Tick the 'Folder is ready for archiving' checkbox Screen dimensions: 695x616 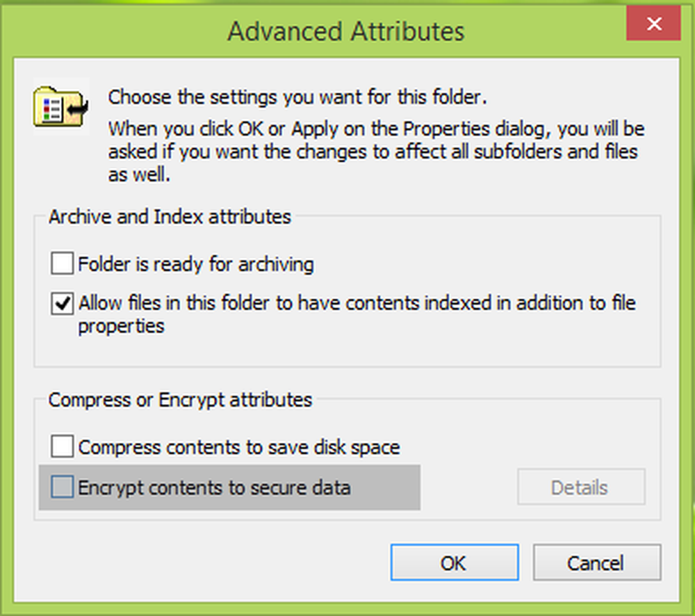[62, 264]
